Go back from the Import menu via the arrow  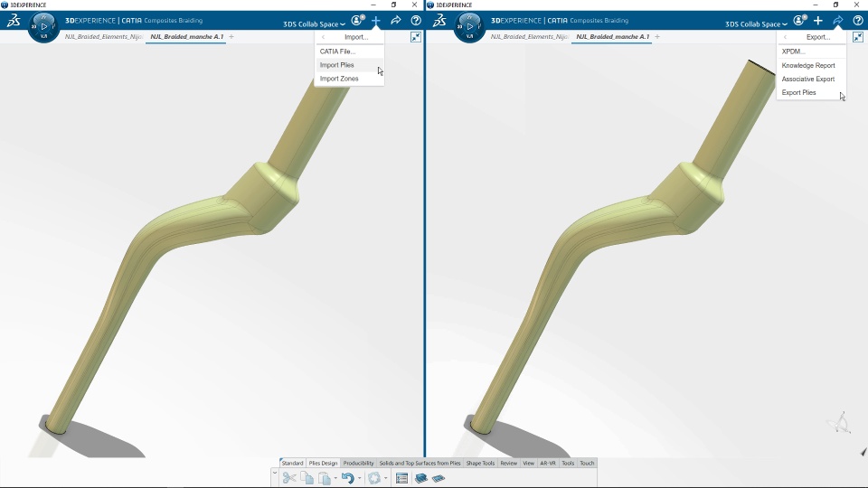tap(324, 37)
